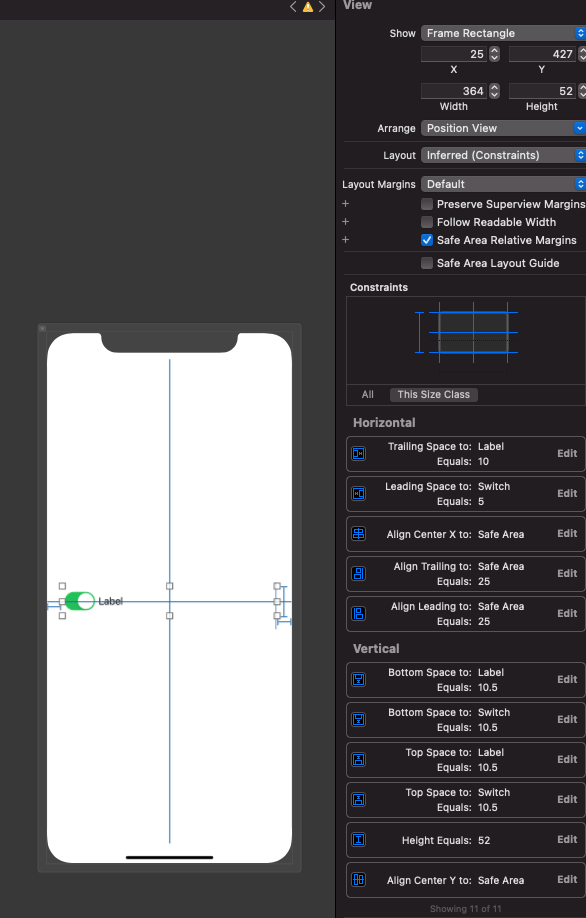
Task: Close the scene with small x button
Action: click(42, 328)
